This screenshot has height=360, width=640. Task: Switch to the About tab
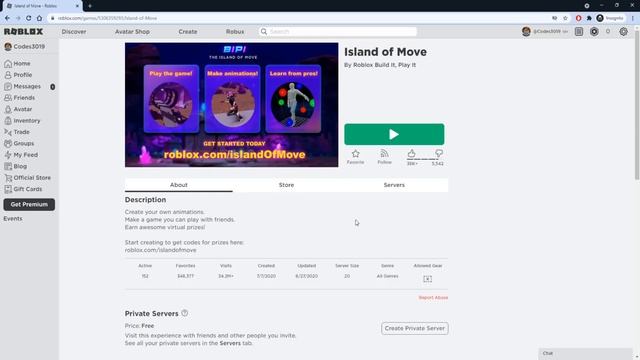[179, 185]
